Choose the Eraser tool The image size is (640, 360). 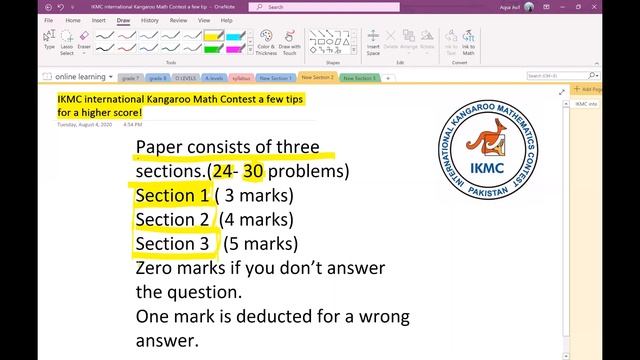[84, 40]
